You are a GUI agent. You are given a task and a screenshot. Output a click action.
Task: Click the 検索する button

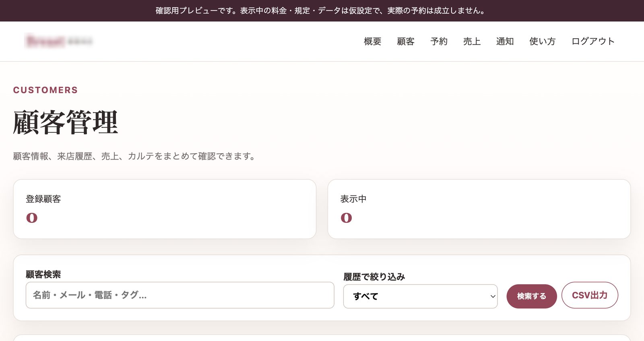(531, 296)
